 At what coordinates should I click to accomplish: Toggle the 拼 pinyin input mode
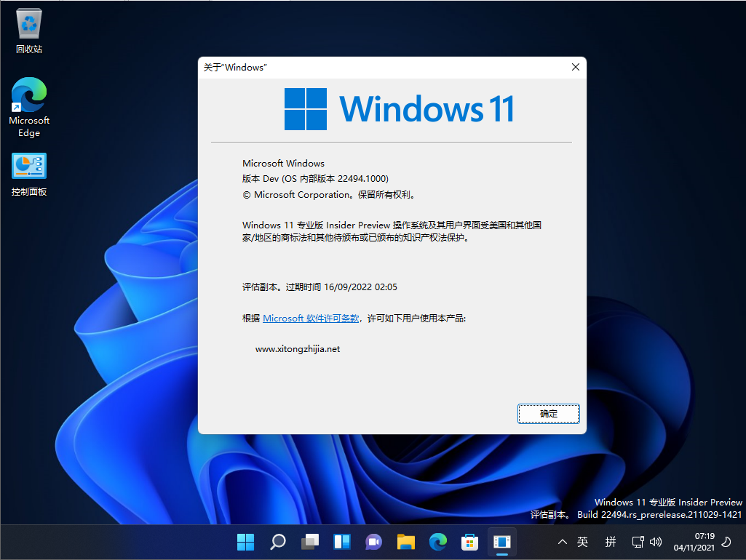click(x=610, y=542)
